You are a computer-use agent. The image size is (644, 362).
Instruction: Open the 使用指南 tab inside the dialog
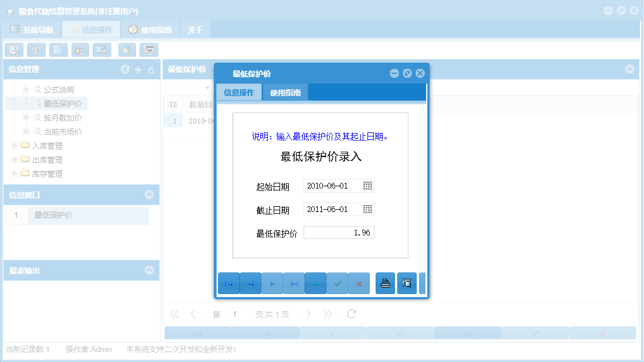click(x=285, y=92)
